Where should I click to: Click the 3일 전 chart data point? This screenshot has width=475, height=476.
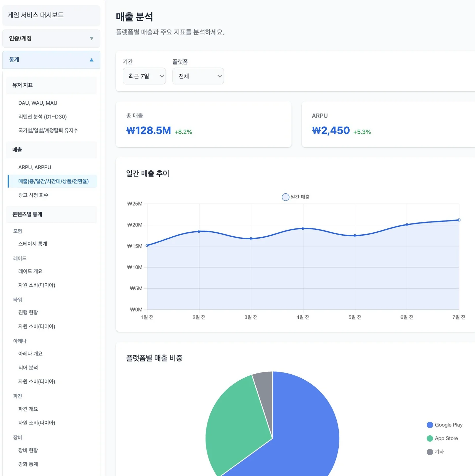[x=251, y=239]
